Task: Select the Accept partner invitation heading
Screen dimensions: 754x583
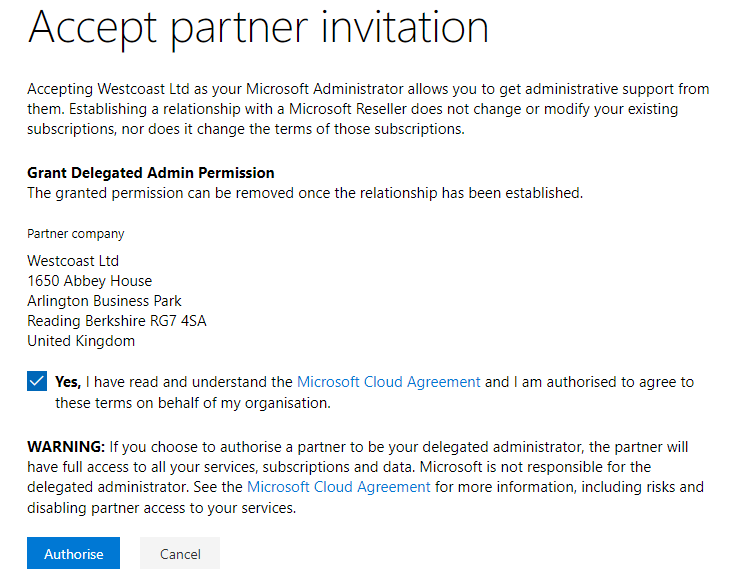Action: (x=258, y=28)
